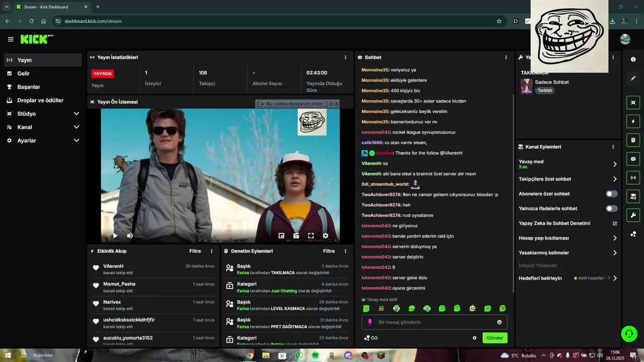The width and height of the screenshot is (644, 362).
Task: Open Yasaklanmış kelimeler chevron
Action: [615, 253]
